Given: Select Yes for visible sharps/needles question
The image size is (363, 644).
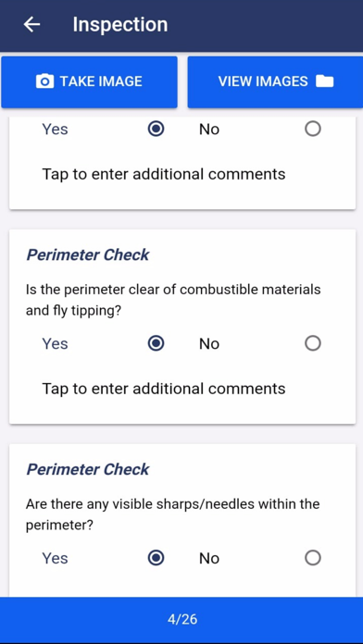Looking at the screenshot, I should coord(156,558).
